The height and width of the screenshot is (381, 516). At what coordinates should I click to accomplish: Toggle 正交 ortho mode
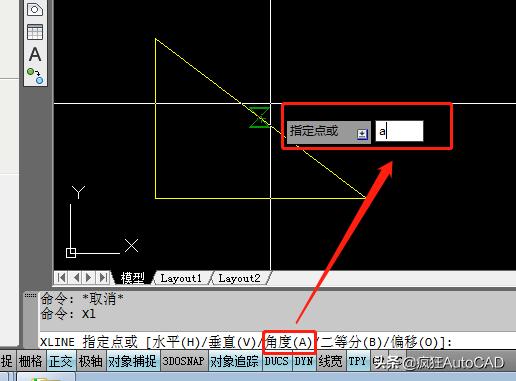(60, 361)
